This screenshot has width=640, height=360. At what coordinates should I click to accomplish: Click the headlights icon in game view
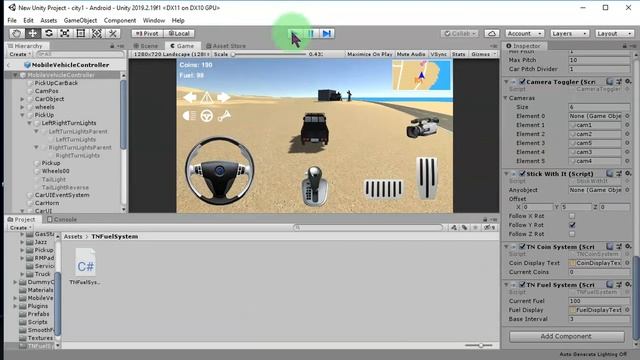tap(189, 116)
